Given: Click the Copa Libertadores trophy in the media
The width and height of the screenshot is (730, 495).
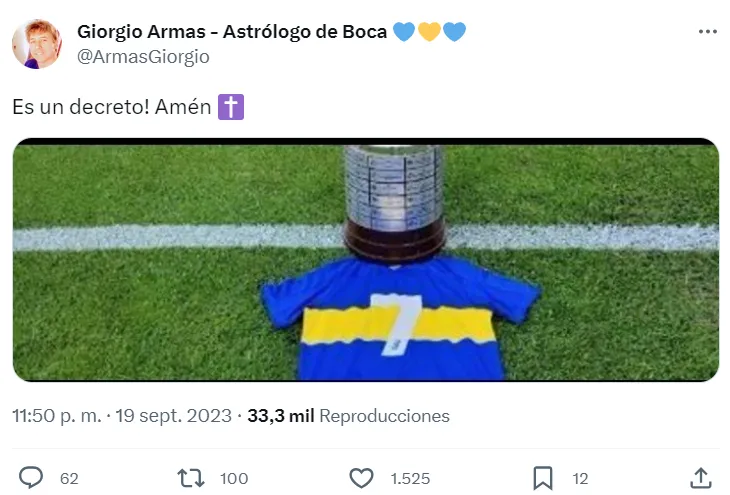Looking at the screenshot, I should pos(394,203).
